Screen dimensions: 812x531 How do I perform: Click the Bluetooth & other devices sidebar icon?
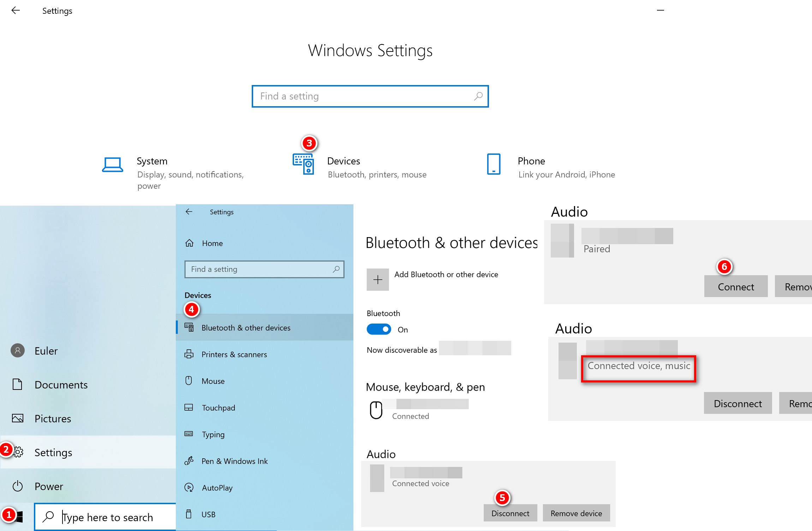pyautogui.click(x=189, y=327)
